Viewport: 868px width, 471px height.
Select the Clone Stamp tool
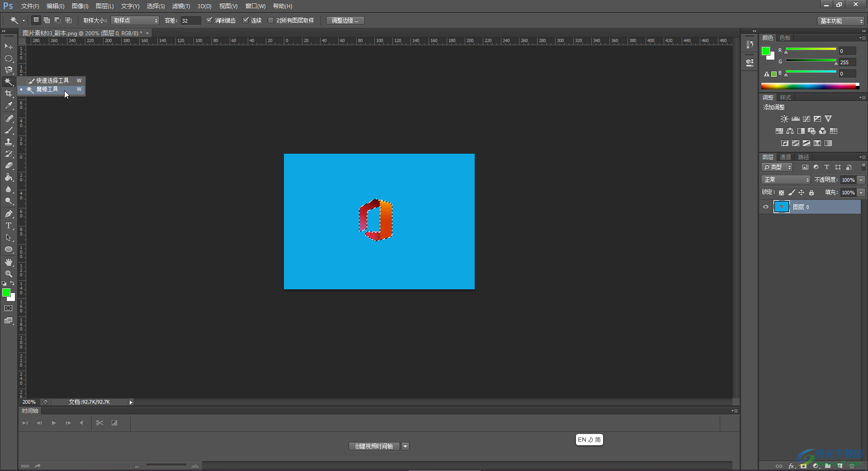9,142
